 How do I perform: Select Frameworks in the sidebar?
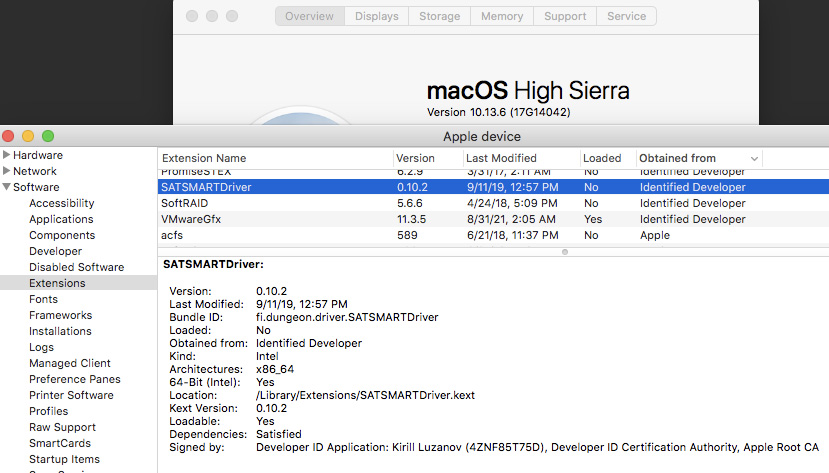point(60,315)
